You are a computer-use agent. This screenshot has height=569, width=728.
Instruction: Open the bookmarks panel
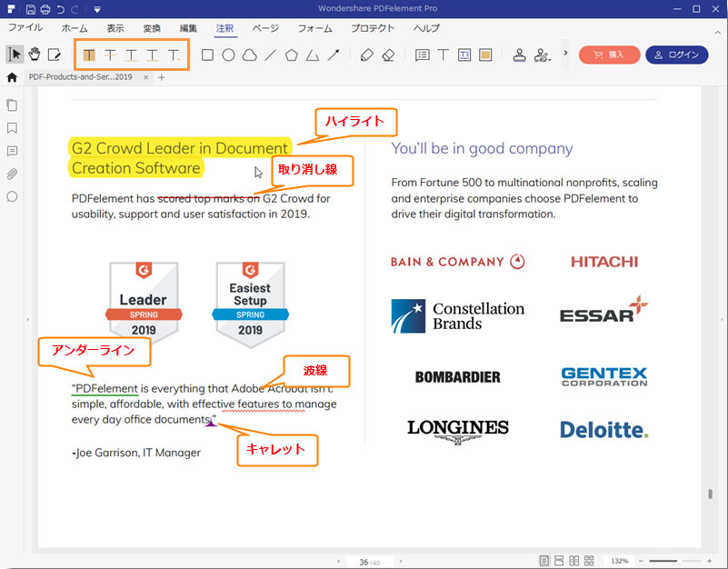point(12,128)
